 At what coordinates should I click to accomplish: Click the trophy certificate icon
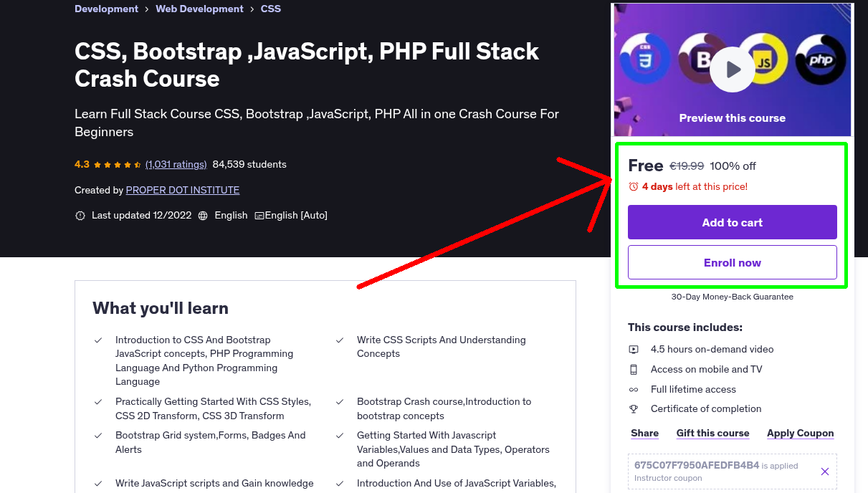[634, 409]
